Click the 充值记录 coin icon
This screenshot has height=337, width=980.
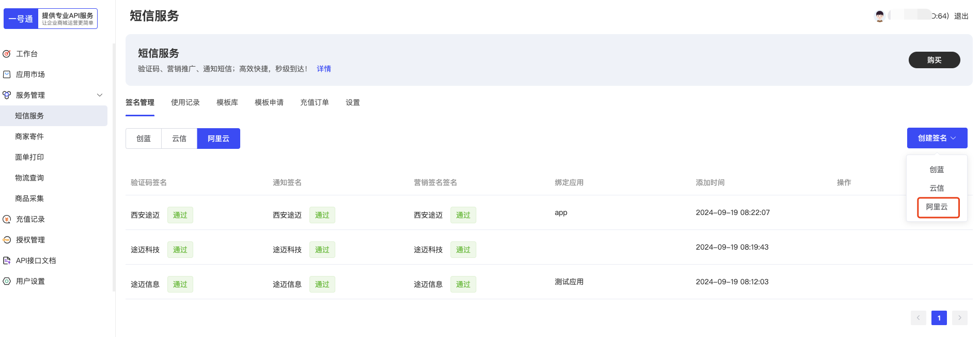coord(7,219)
